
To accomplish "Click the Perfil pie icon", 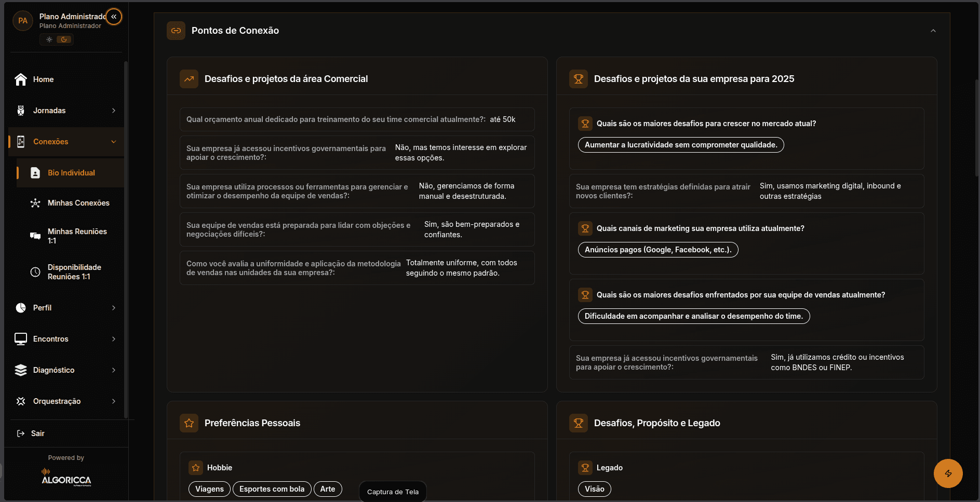I will 21,308.
